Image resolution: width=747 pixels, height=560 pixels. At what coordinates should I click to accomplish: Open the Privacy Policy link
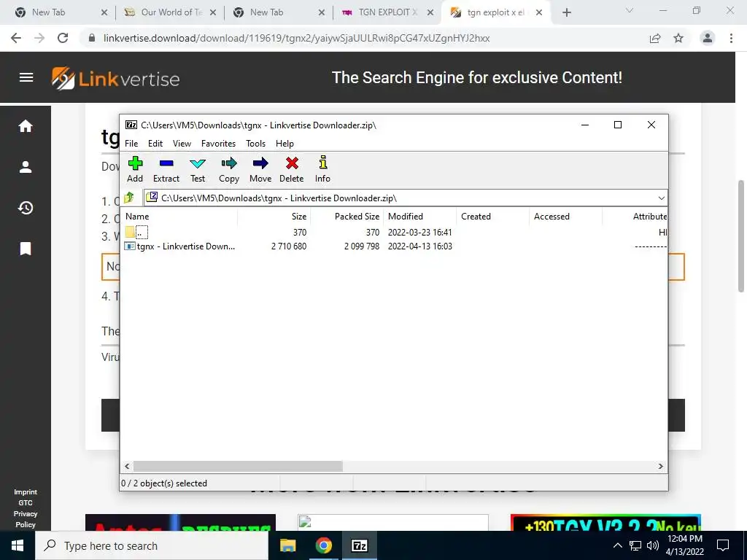tap(26, 519)
